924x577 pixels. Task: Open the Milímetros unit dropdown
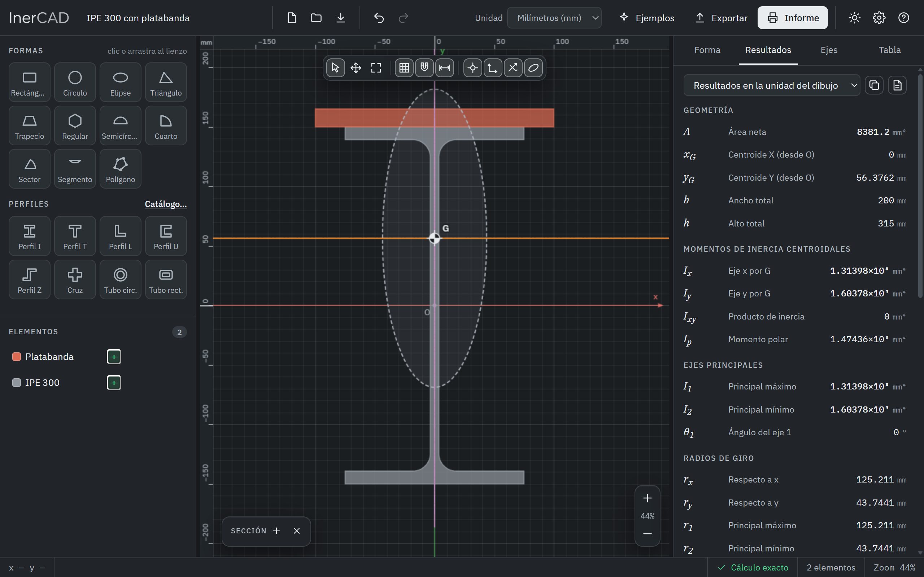click(x=554, y=18)
